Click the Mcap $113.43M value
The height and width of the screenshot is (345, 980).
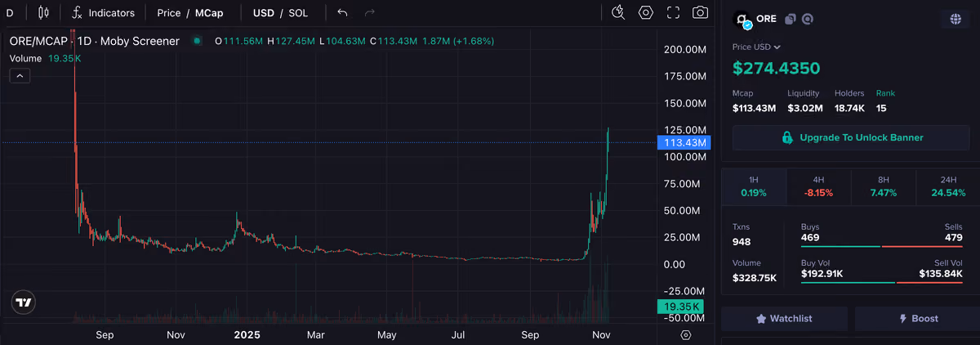point(754,108)
